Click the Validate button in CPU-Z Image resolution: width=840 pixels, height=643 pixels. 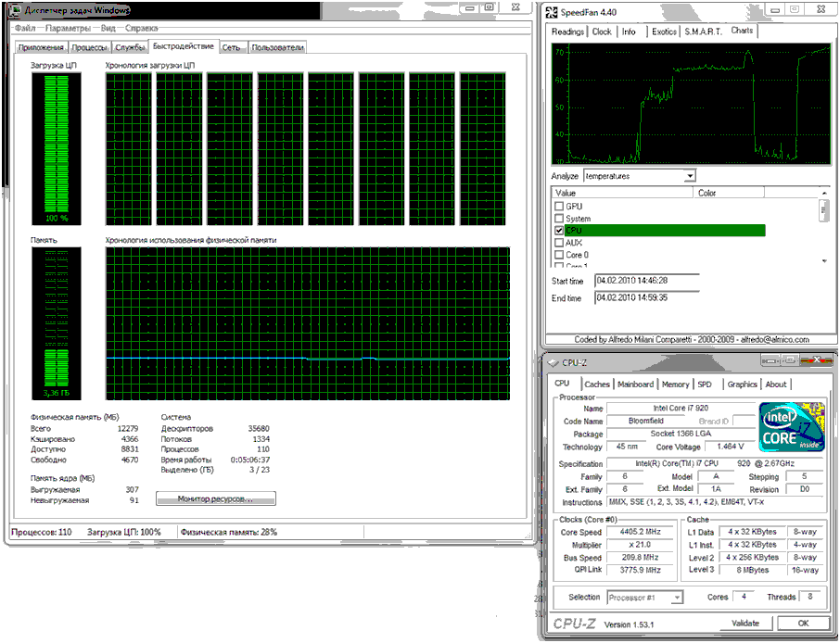(x=745, y=624)
